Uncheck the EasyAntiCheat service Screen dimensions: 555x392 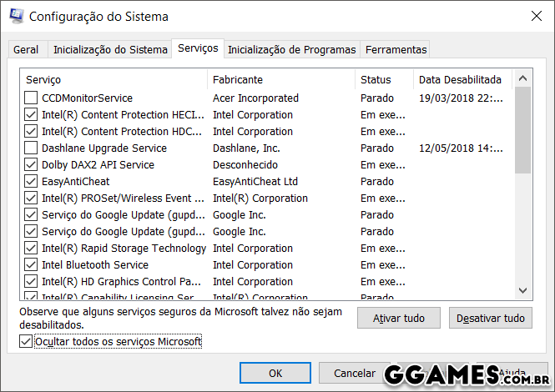point(31,182)
